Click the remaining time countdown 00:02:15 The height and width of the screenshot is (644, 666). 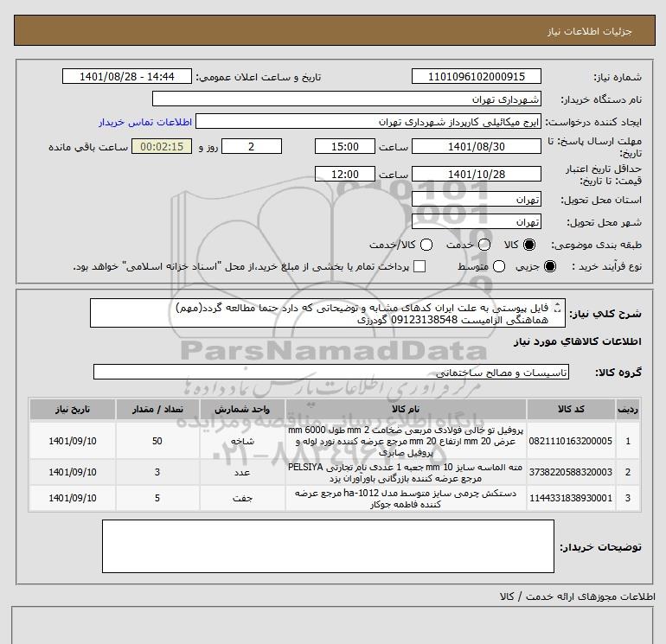click(x=162, y=146)
